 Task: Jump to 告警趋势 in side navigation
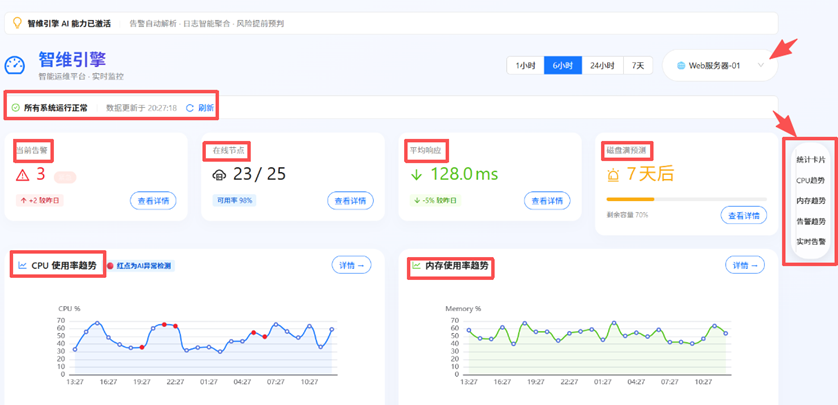click(810, 221)
